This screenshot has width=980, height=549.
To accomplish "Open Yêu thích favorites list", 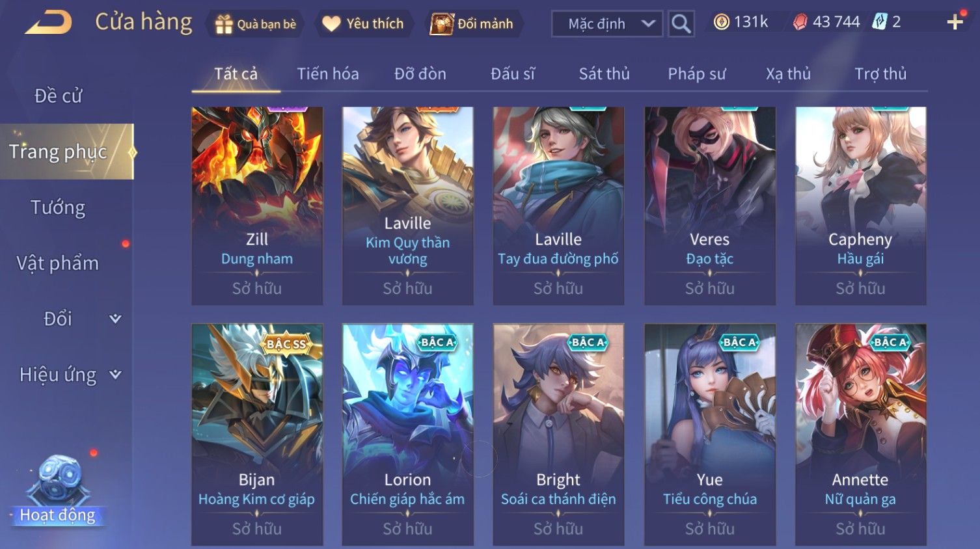I will (364, 24).
